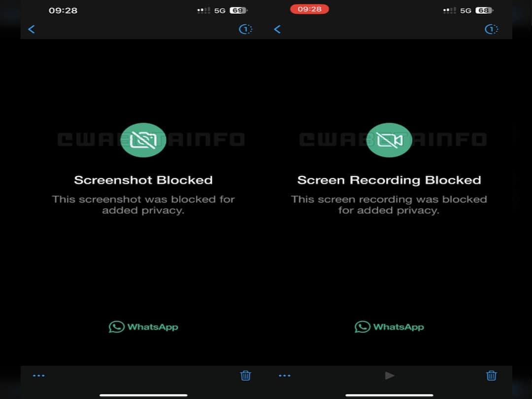Tap WhatsApp logo under Screen Recording Blocked message

(389, 327)
